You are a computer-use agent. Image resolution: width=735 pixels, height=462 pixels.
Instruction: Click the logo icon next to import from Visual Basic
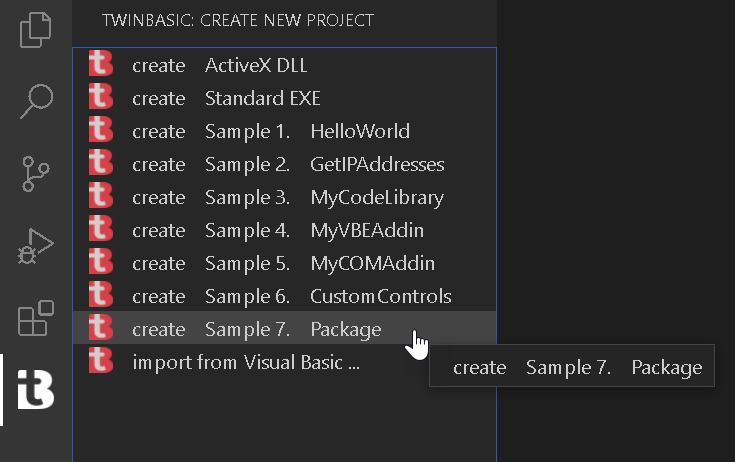click(101, 360)
